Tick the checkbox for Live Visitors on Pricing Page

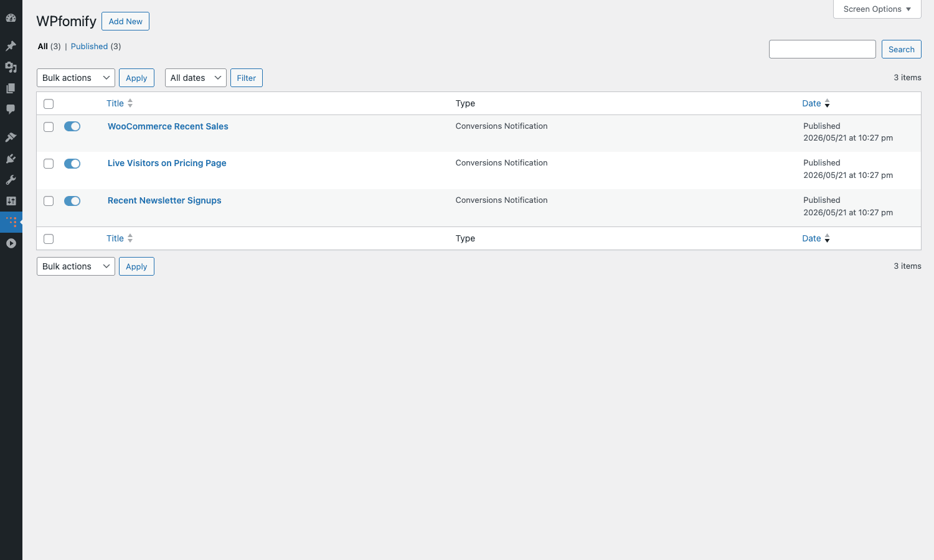click(49, 164)
